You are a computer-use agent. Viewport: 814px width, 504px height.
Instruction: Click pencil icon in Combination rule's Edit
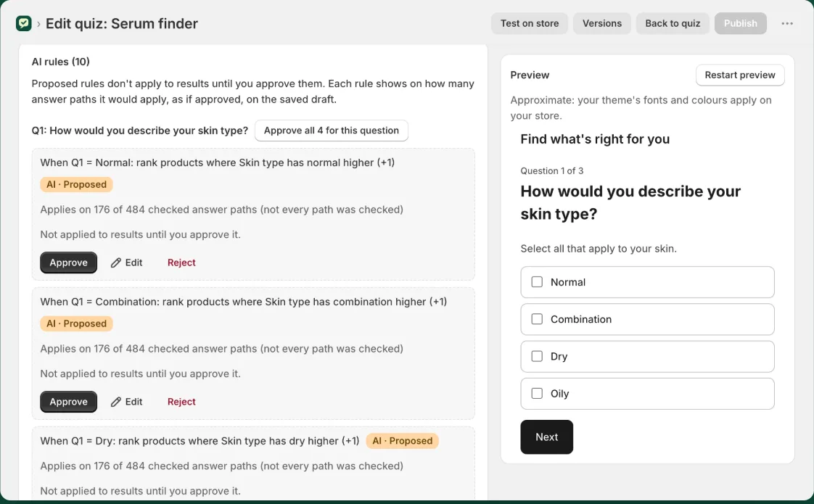116,402
